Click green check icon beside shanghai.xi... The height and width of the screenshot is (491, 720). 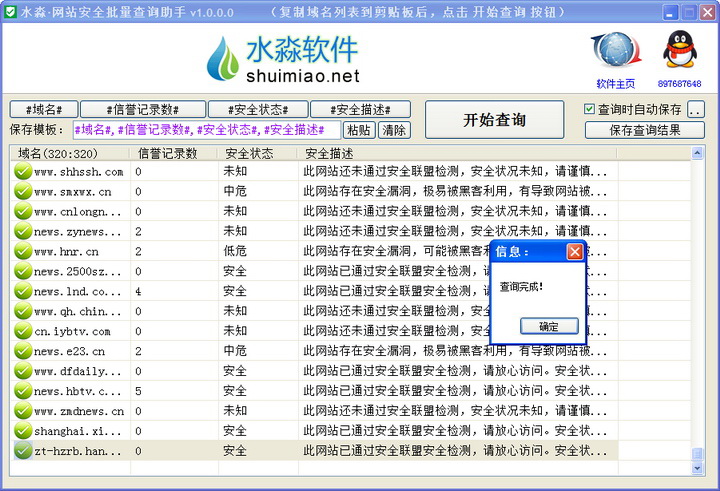23,430
